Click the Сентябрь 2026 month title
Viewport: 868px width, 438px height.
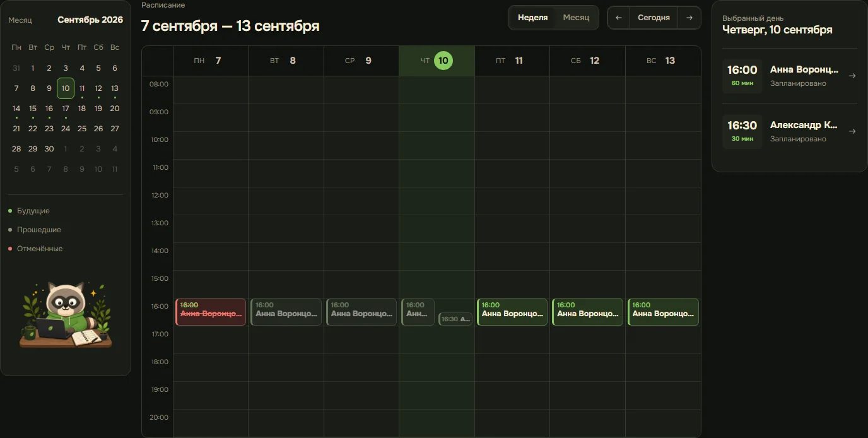pos(90,20)
